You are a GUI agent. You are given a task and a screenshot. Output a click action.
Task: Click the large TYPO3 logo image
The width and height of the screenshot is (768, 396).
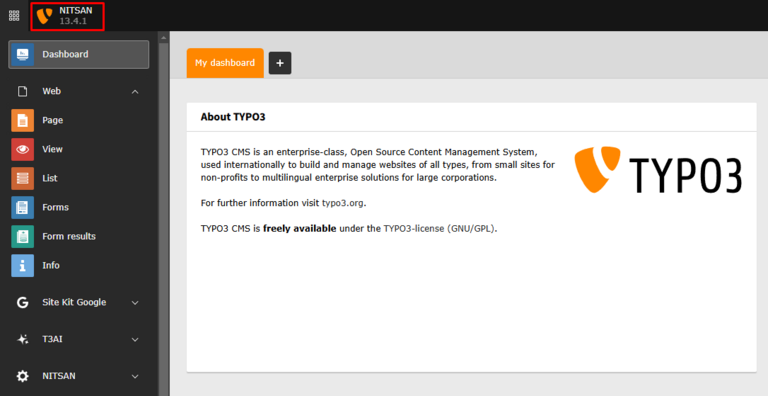[x=658, y=170]
